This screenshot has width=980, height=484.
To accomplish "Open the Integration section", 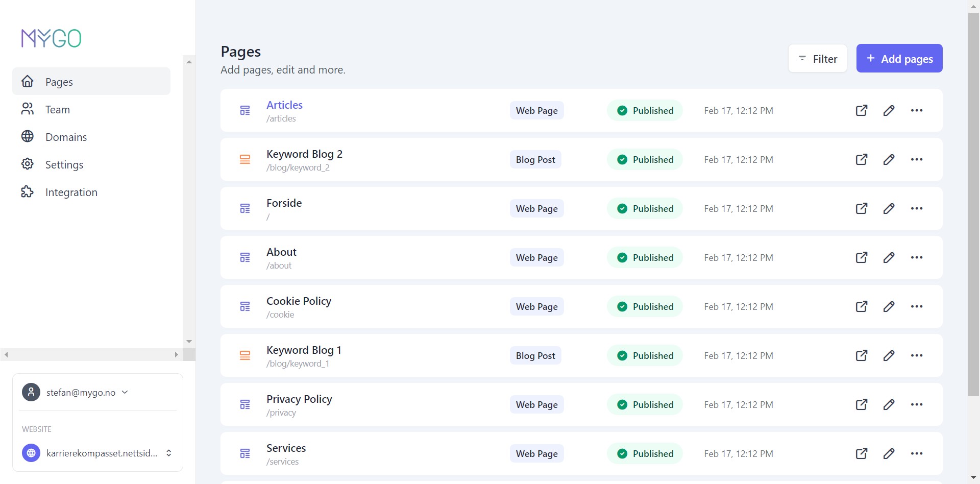I will point(71,192).
